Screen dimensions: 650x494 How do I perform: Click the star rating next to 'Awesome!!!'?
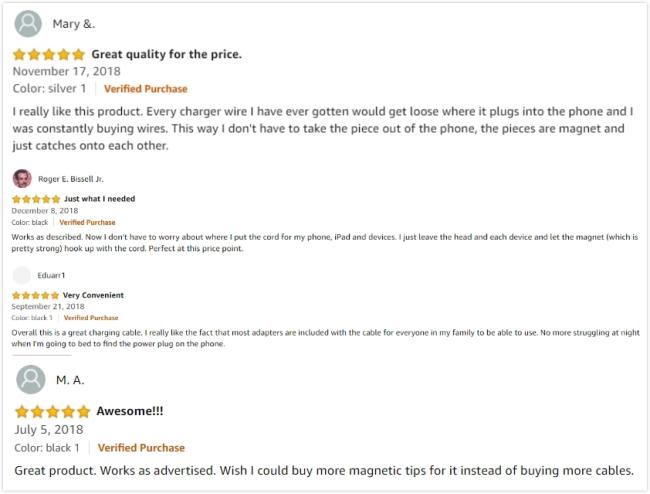pyautogui.click(x=53, y=412)
